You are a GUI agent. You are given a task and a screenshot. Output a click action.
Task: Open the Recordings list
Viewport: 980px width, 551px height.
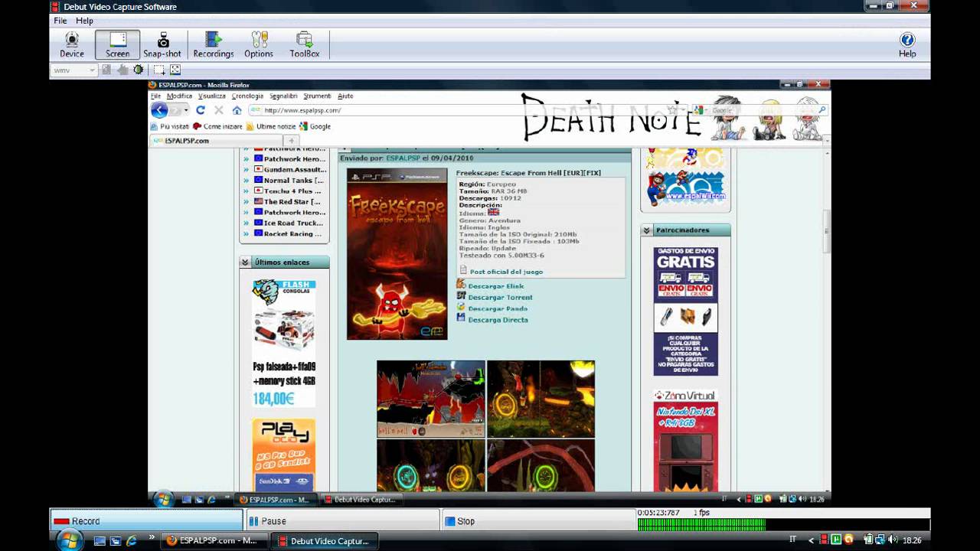click(214, 45)
